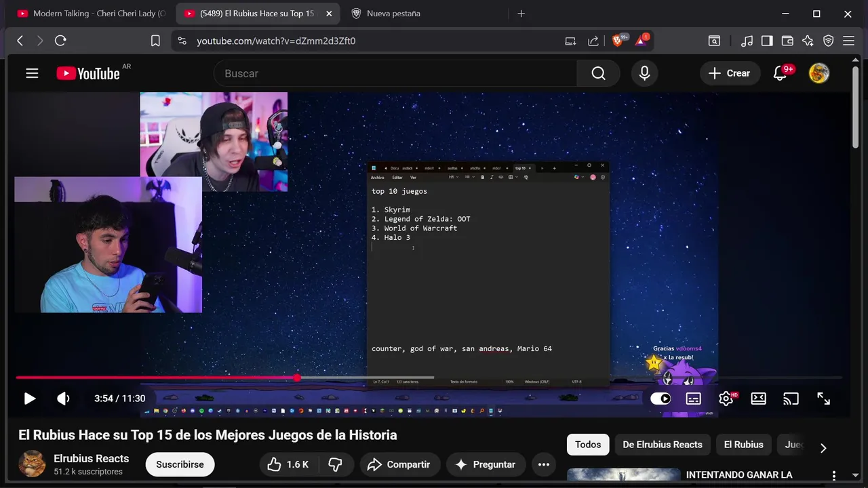
Task: Open Elrubius Reacts channel name link
Action: [91, 459]
